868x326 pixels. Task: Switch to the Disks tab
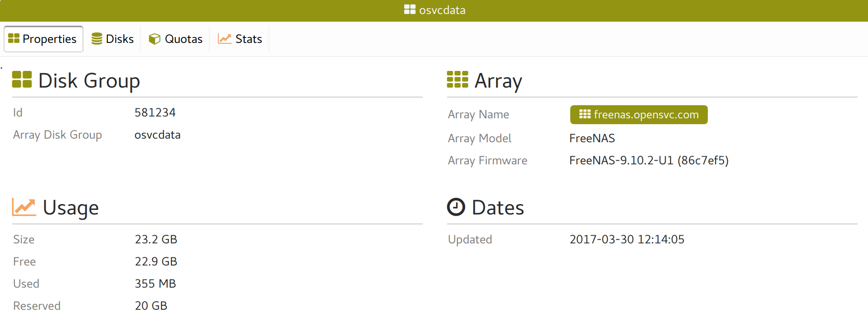[112, 39]
